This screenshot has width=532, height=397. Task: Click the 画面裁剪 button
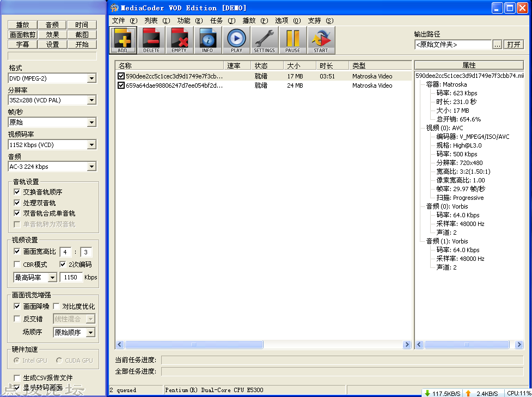[23, 35]
